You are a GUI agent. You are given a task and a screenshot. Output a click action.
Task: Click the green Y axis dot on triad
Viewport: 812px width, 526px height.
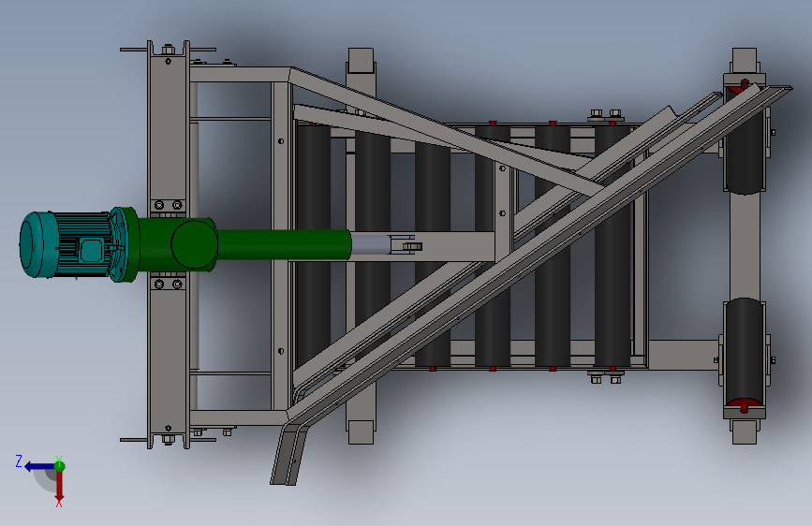[60, 466]
